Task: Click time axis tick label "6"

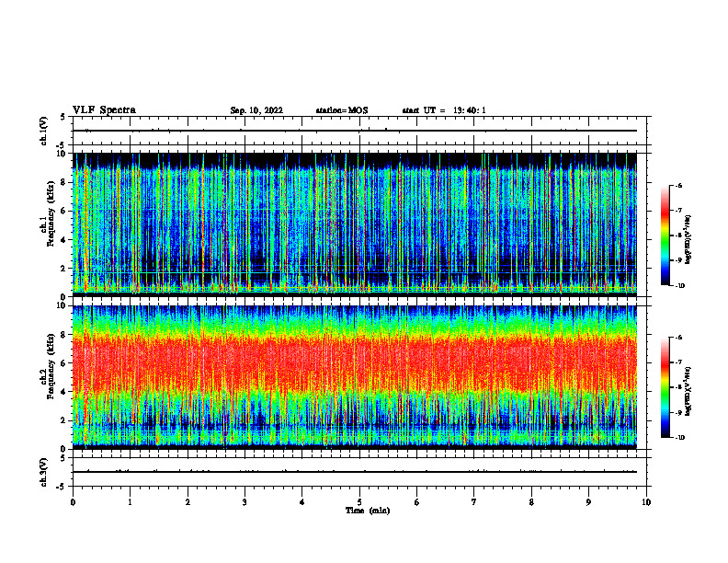Action: point(417,502)
